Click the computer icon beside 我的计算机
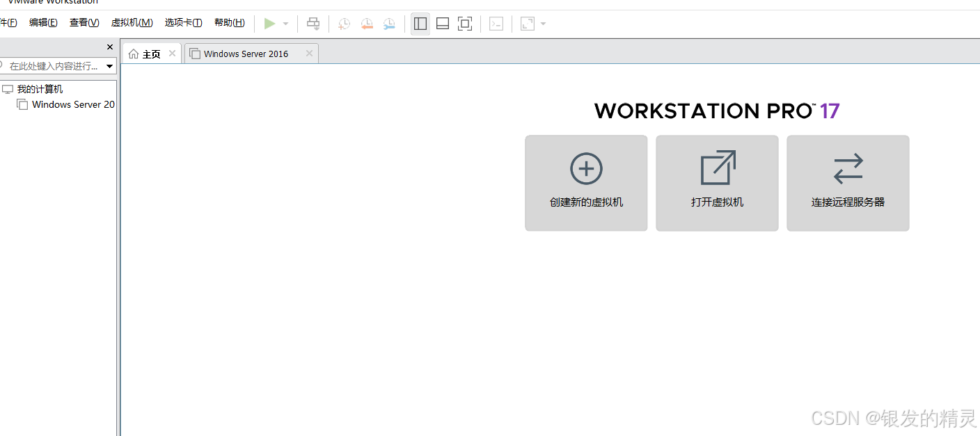Image resolution: width=980 pixels, height=436 pixels. click(8, 89)
